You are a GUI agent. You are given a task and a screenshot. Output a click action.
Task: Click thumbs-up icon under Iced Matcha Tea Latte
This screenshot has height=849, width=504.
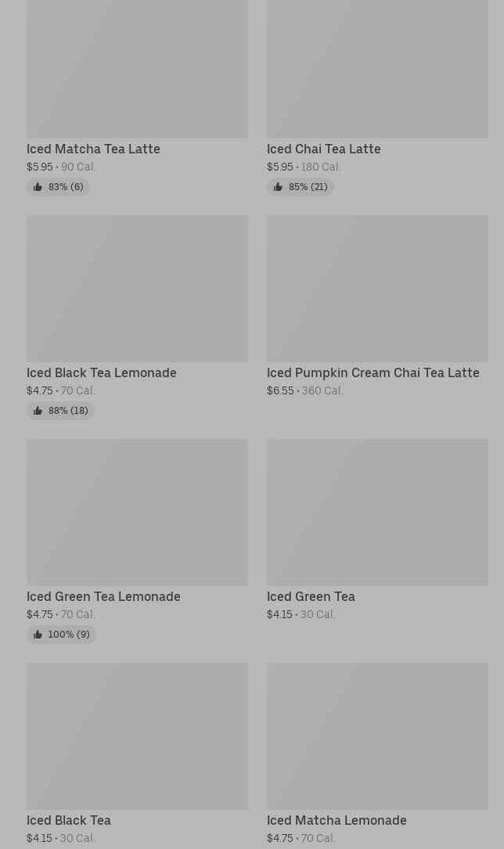38,187
